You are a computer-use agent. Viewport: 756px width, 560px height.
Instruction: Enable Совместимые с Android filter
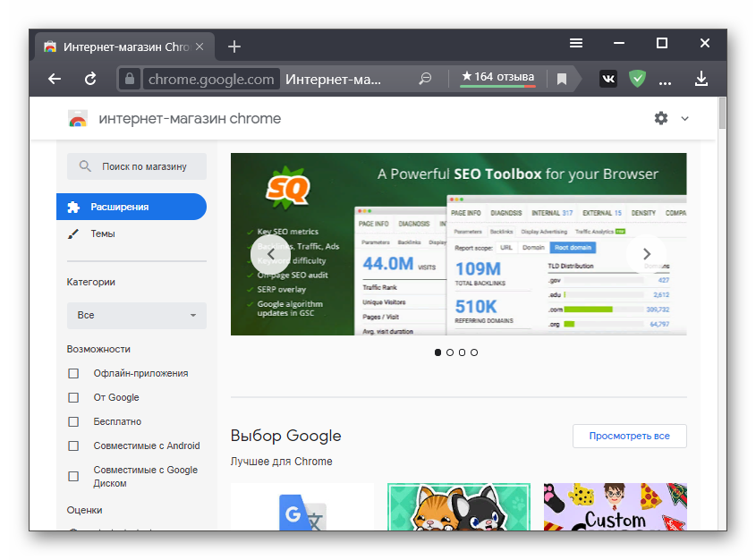72,445
